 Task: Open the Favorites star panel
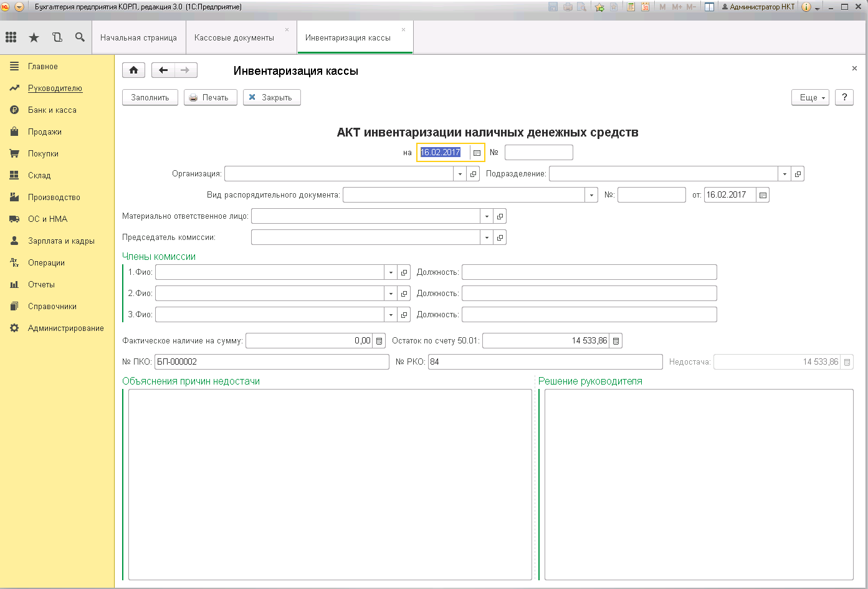[x=34, y=37]
